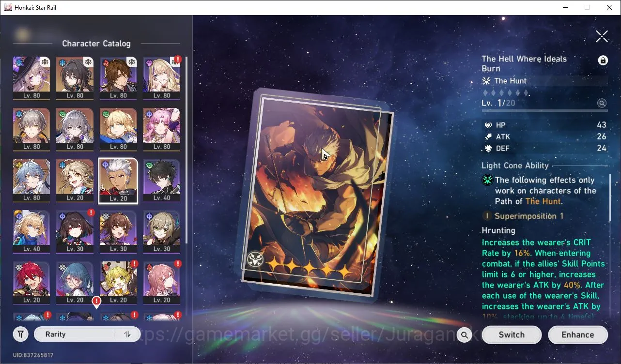The width and height of the screenshot is (621, 364).
Task: Select the blue-haired Physical Lv. 20 character
Action: [x=75, y=283]
